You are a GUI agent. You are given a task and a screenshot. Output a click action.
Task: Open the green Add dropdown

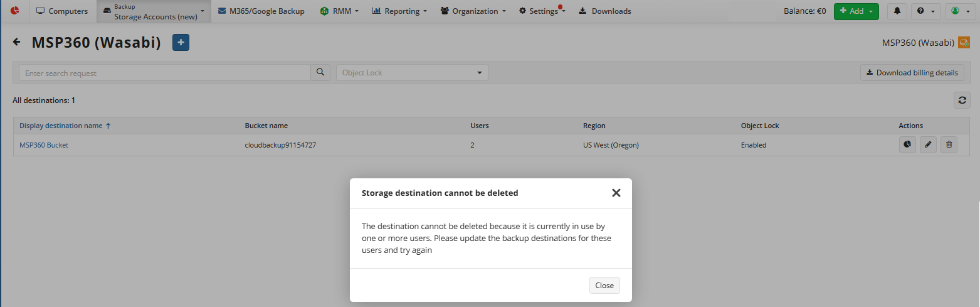click(x=856, y=11)
